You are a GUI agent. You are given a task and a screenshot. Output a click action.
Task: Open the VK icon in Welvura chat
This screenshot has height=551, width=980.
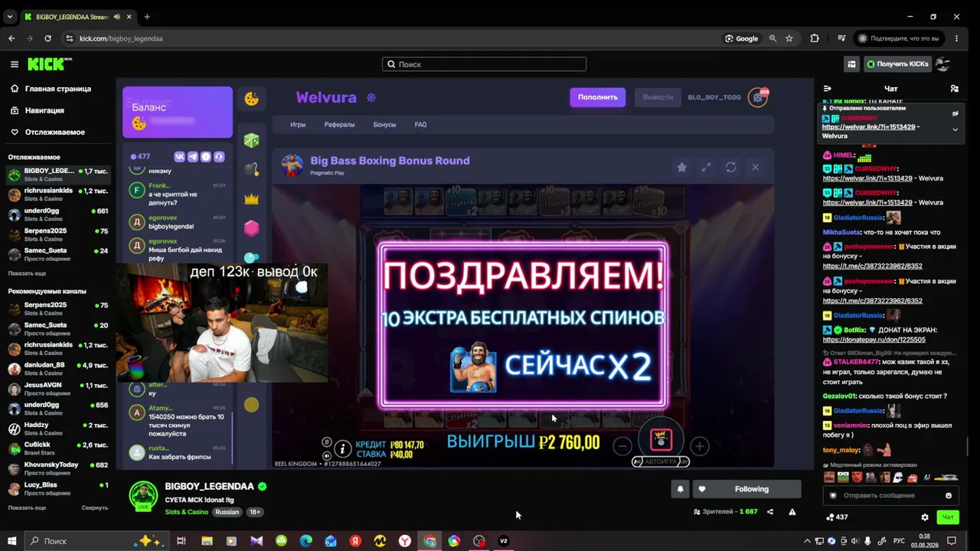(180, 157)
